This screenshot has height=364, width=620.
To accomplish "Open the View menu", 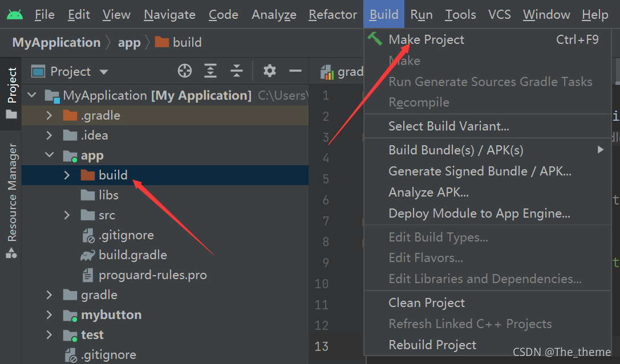I will click(116, 15).
